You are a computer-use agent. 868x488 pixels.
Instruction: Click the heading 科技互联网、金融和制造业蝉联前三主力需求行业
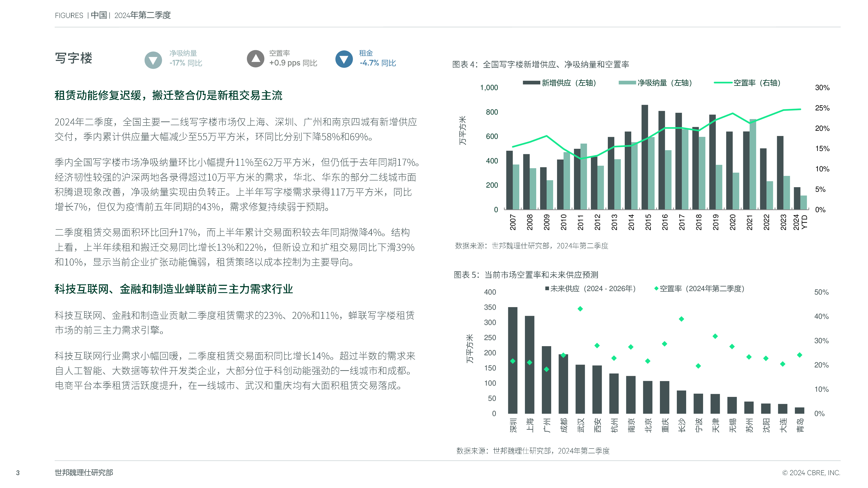pos(174,289)
